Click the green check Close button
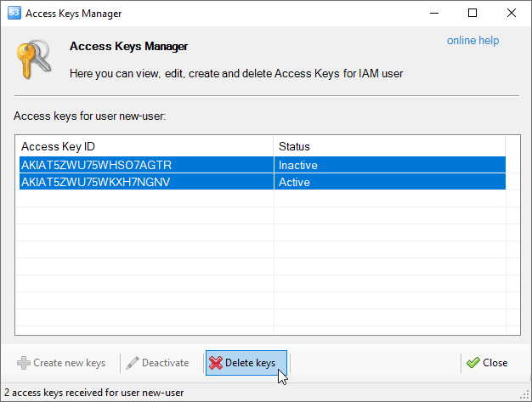The width and height of the screenshot is (532, 402). click(x=487, y=363)
